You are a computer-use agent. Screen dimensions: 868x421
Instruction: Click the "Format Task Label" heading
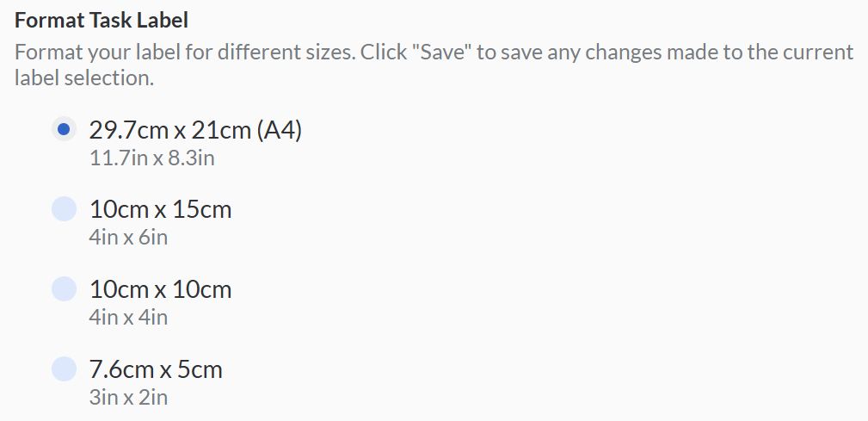[102, 20]
